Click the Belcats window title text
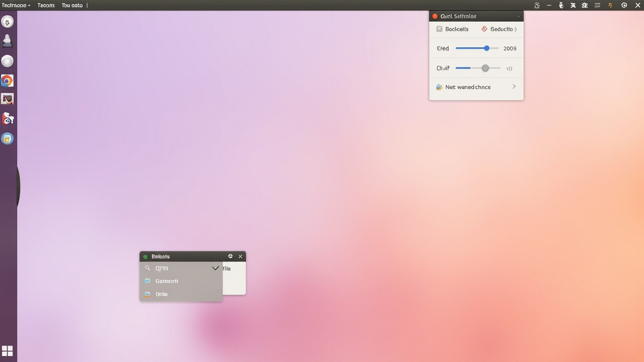 [x=160, y=256]
